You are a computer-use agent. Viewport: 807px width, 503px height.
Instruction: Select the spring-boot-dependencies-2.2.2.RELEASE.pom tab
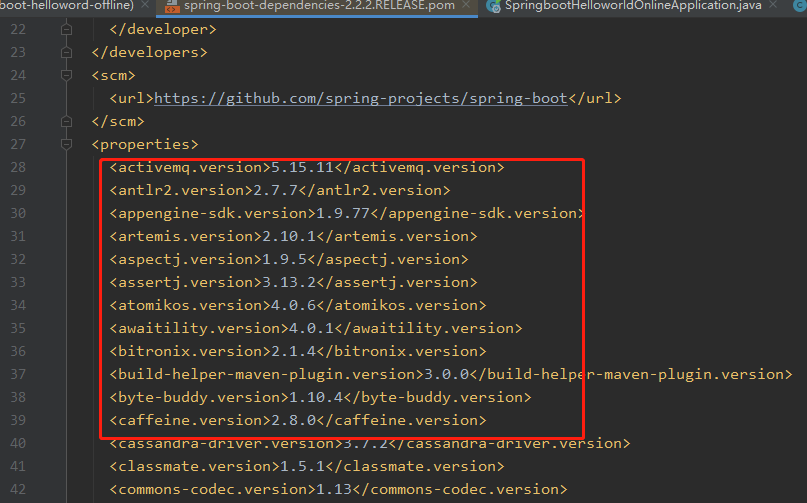tap(319, 6)
